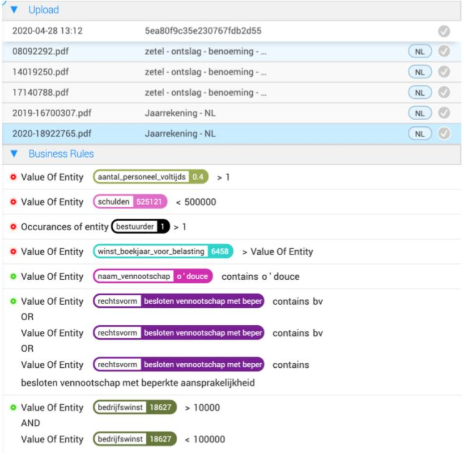Click '> Value Of Entity' comparison text
The image size is (464, 453).
[278, 251]
